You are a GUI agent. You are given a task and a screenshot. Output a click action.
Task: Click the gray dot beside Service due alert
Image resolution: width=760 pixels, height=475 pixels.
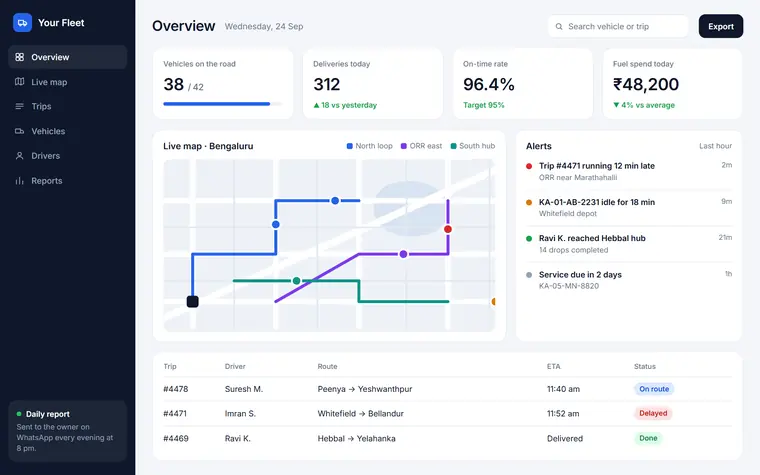point(529,275)
